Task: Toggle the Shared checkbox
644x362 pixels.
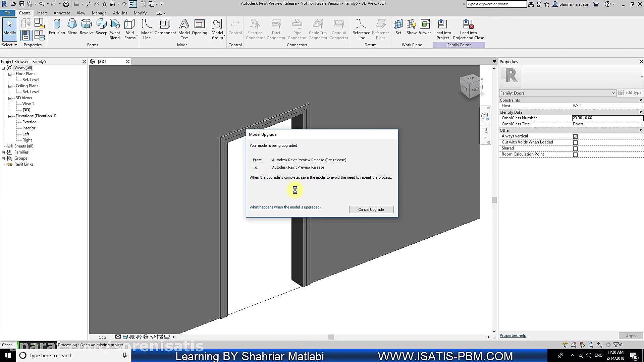Action: (575, 148)
